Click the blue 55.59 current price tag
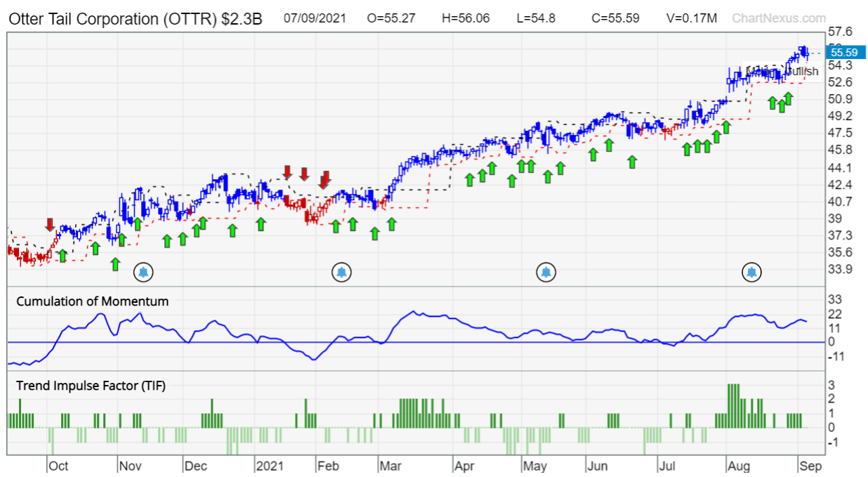Viewport: 868px width, 477px height. [x=844, y=52]
